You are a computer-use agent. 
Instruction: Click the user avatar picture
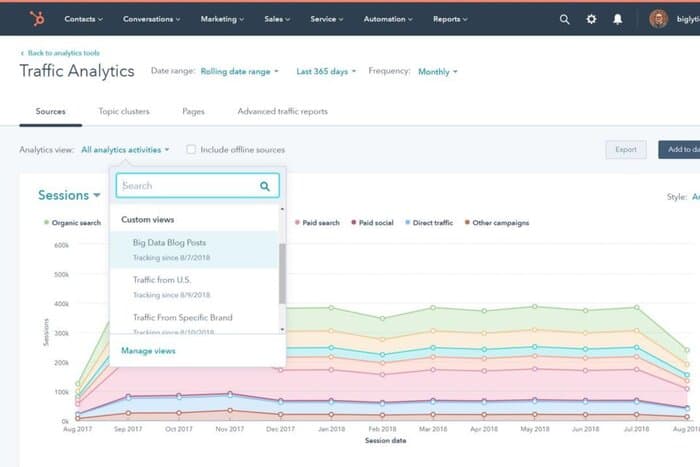[x=658, y=19]
